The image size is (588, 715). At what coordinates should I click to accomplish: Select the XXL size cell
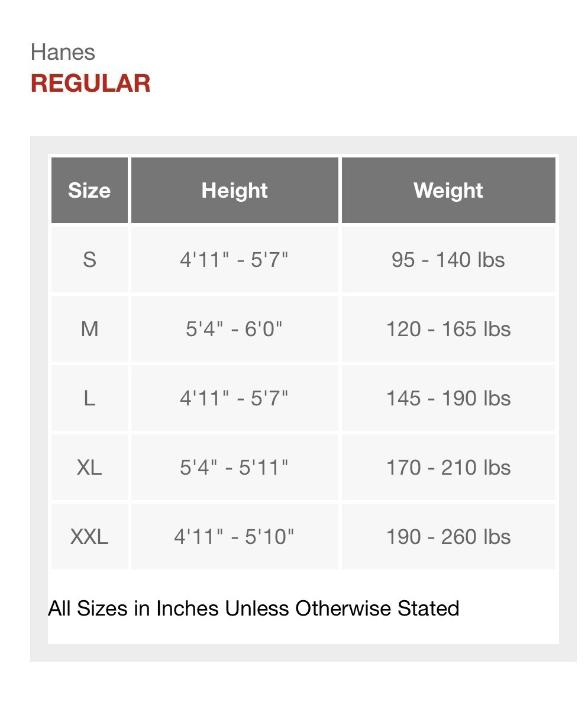[x=89, y=536]
